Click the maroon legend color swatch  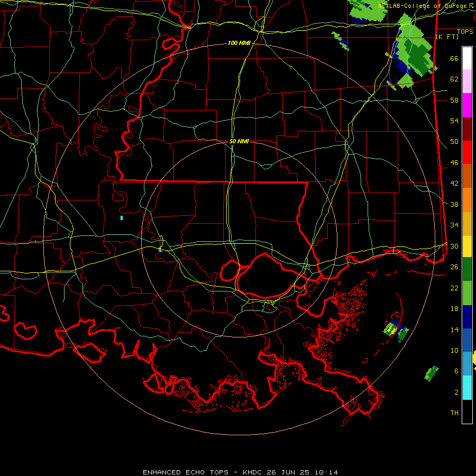point(467,129)
